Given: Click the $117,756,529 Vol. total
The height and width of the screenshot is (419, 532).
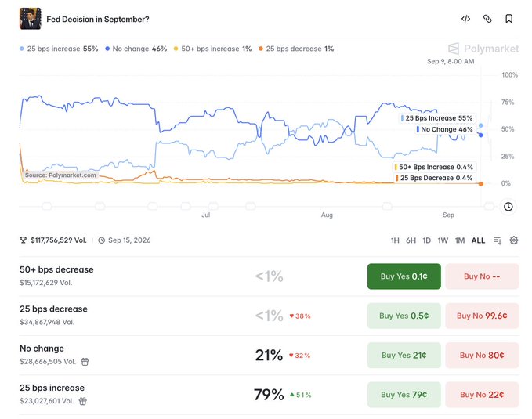Looking at the screenshot, I should click(x=59, y=240).
